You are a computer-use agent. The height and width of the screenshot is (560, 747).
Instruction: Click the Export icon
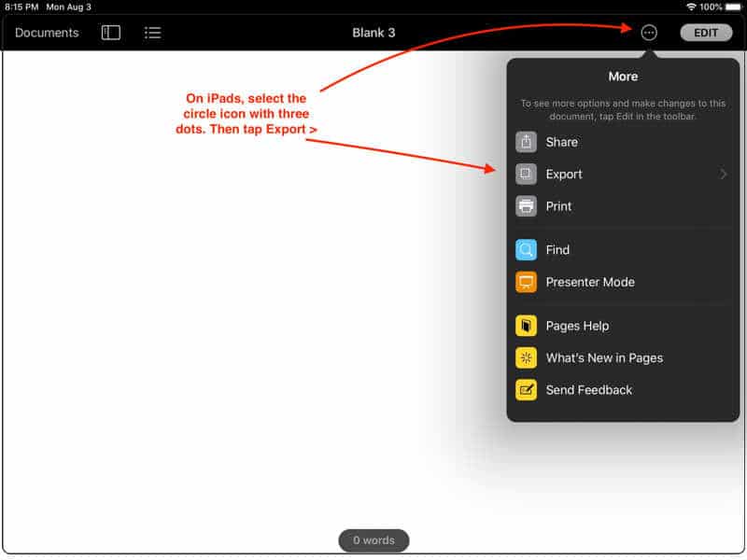(x=526, y=174)
